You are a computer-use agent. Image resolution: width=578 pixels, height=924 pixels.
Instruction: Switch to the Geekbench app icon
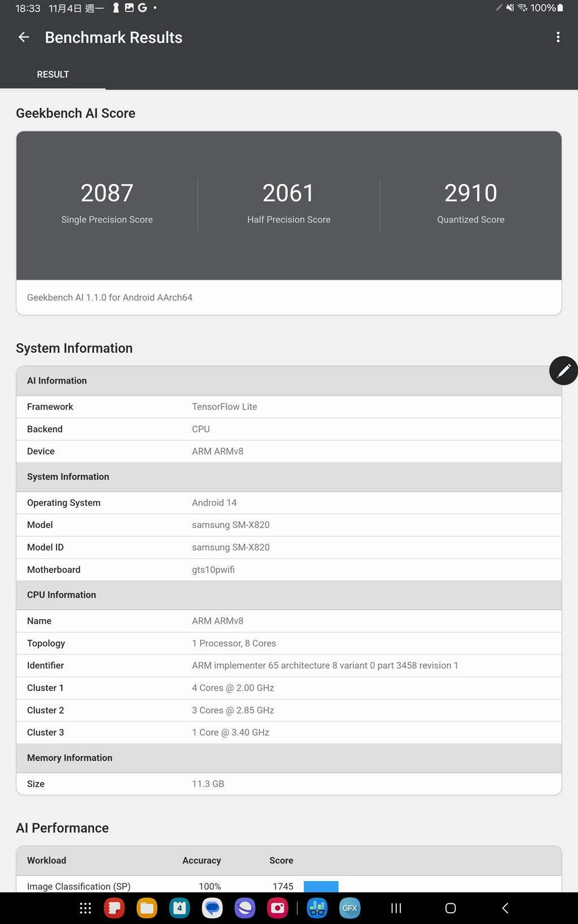(x=317, y=908)
